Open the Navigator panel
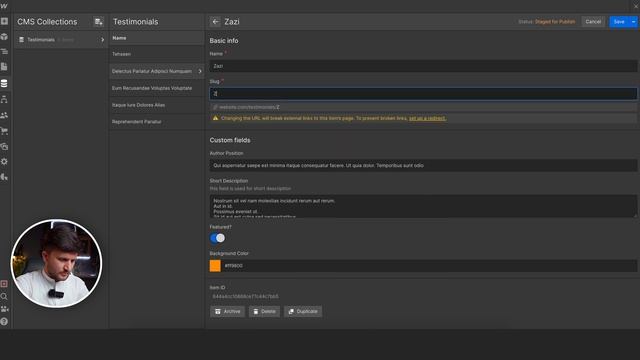 coord(4,51)
